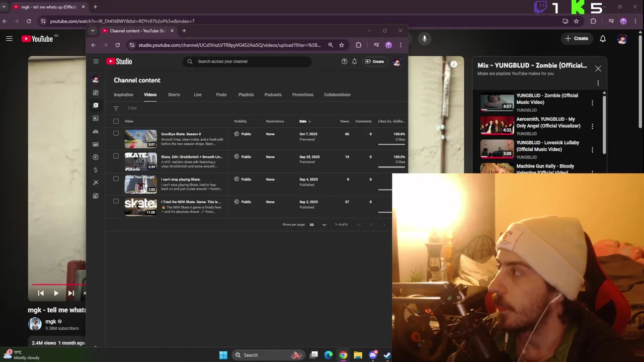Click the channel avatar in Studio sidebar
The image size is (644, 362).
pos(96,79)
